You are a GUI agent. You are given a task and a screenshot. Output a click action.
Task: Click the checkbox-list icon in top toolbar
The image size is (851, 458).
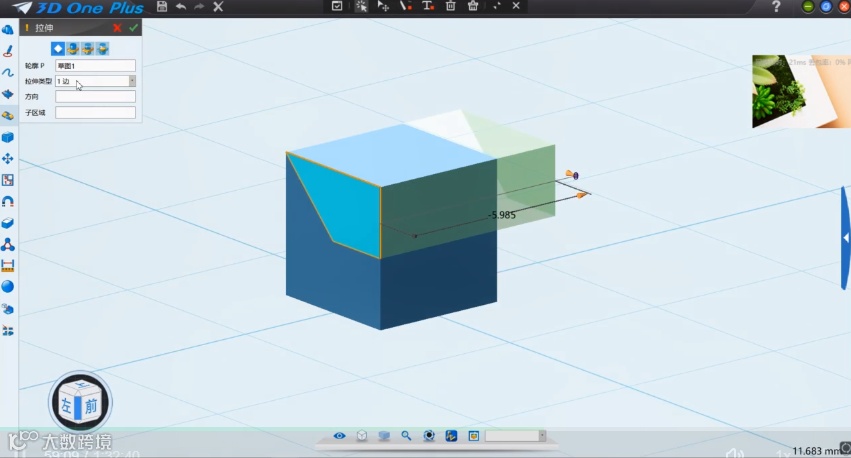point(337,6)
